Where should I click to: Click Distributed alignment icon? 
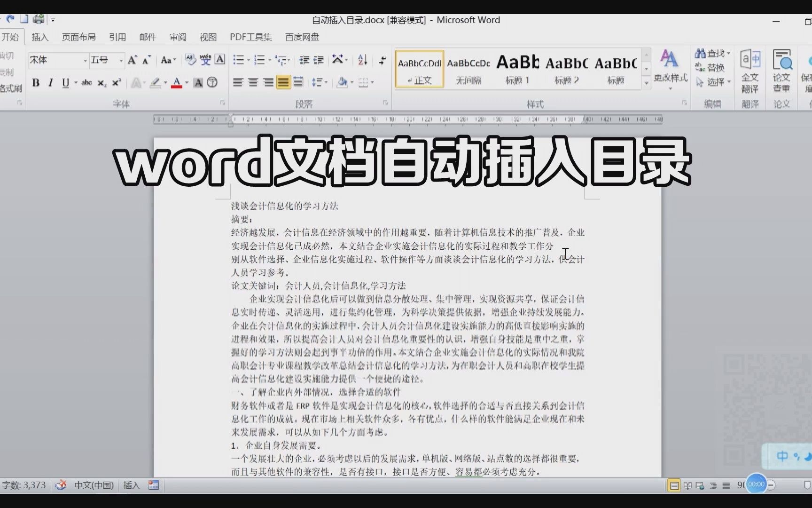298,82
